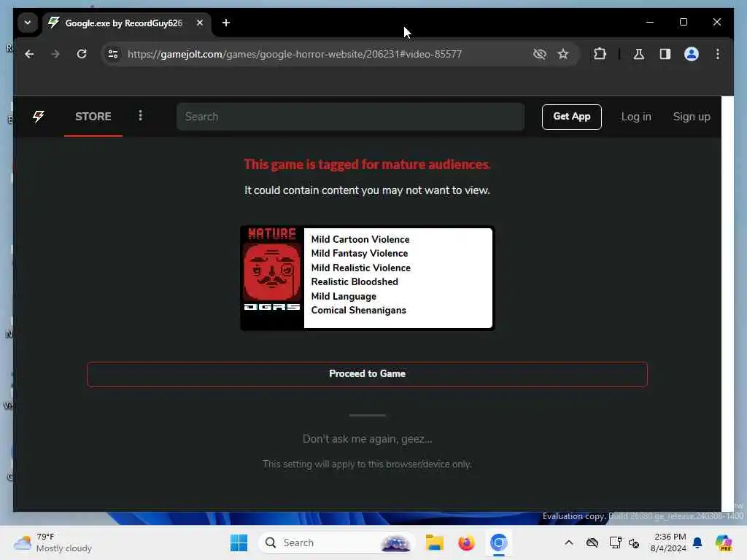
Task: Open the clock showing 2:36 PM
Action: click(x=668, y=542)
